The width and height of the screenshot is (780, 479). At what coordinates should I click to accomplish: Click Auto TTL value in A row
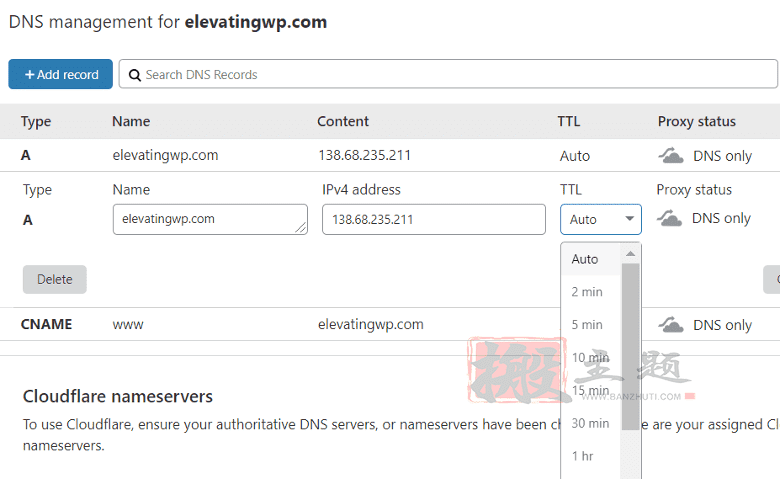point(575,156)
